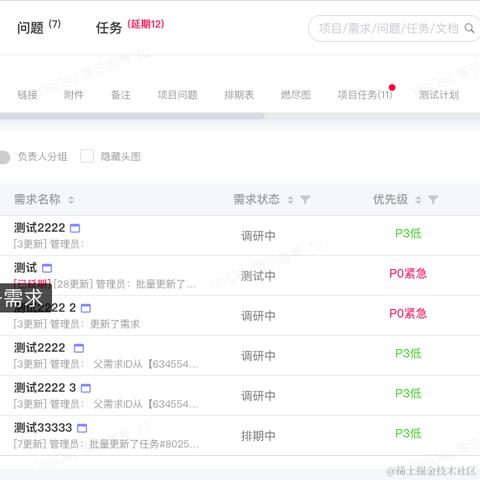Click 测试中 status cell
Screen dimensions: 480x480
[x=258, y=276]
